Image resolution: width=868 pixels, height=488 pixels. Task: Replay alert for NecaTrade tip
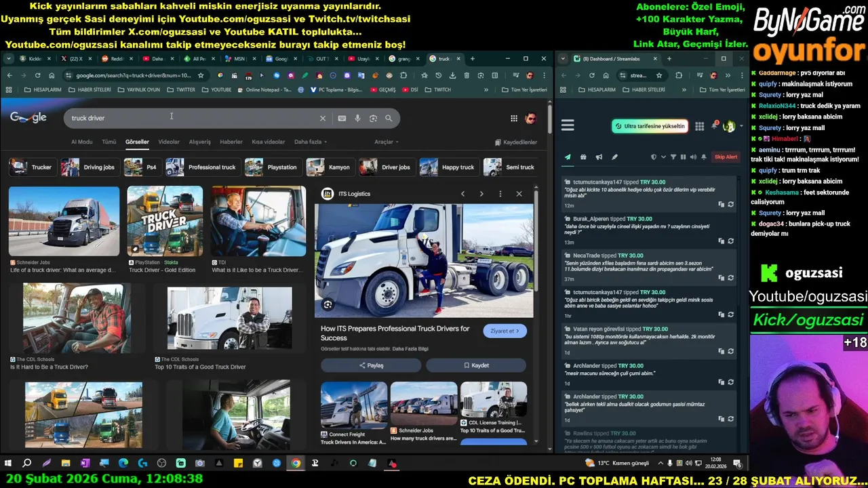[731, 278]
